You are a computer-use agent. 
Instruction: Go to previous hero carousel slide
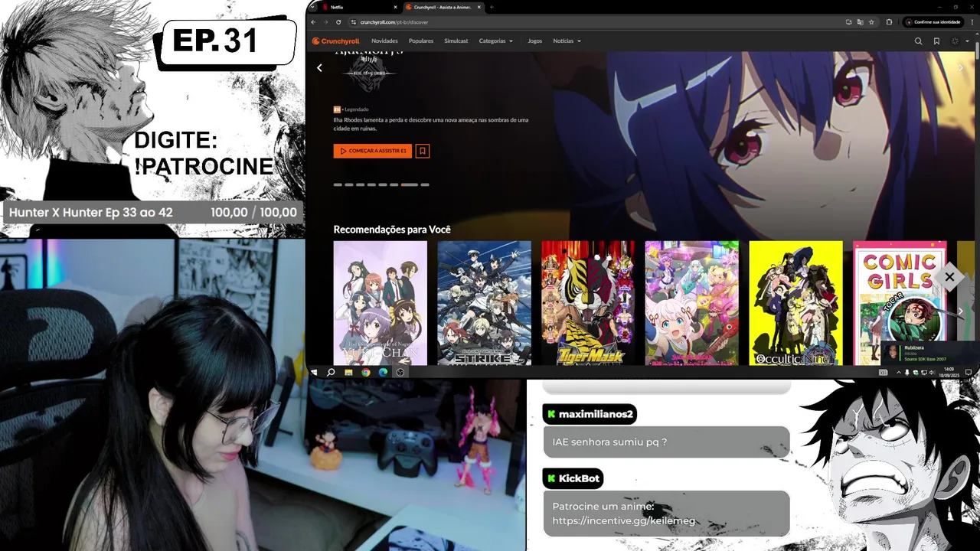tap(319, 68)
